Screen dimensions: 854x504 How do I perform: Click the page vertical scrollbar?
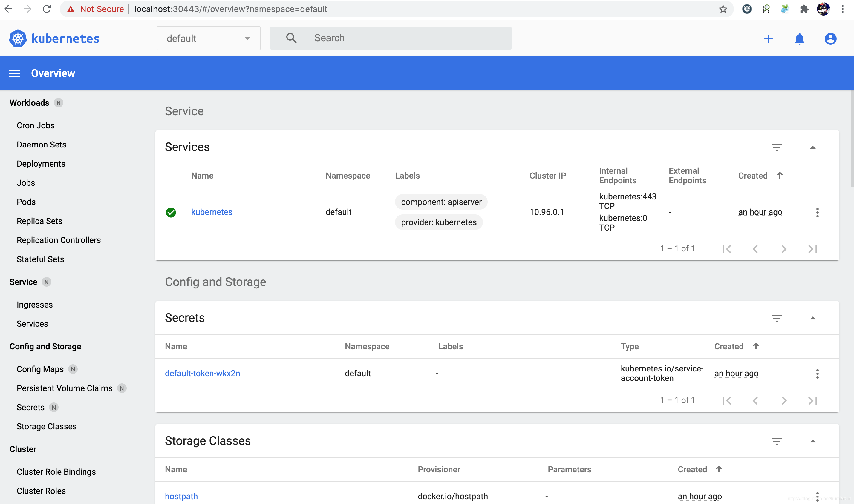pos(852,138)
